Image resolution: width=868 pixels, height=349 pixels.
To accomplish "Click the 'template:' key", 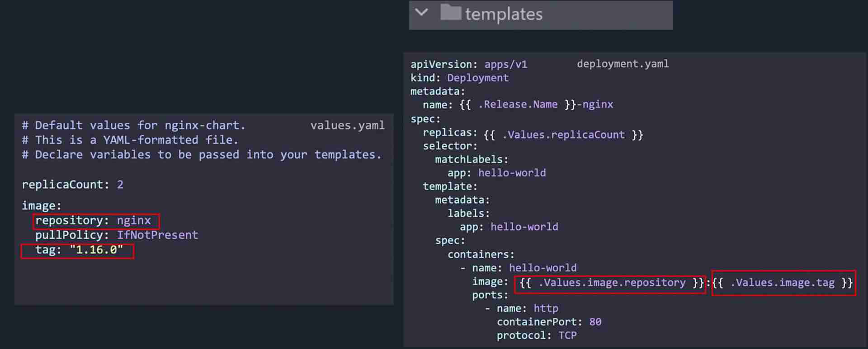I will pyautogui.click(x=450, y=186).
